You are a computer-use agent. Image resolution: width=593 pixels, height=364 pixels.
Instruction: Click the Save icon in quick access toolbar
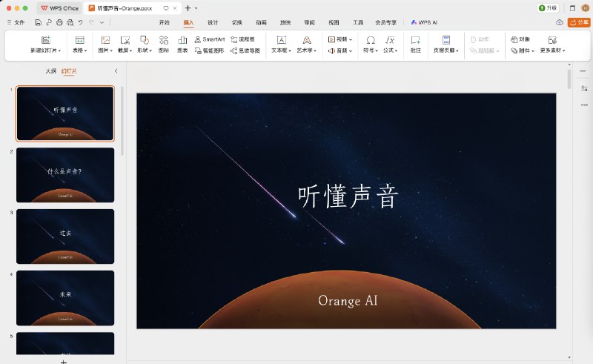[x=38, y=23]
